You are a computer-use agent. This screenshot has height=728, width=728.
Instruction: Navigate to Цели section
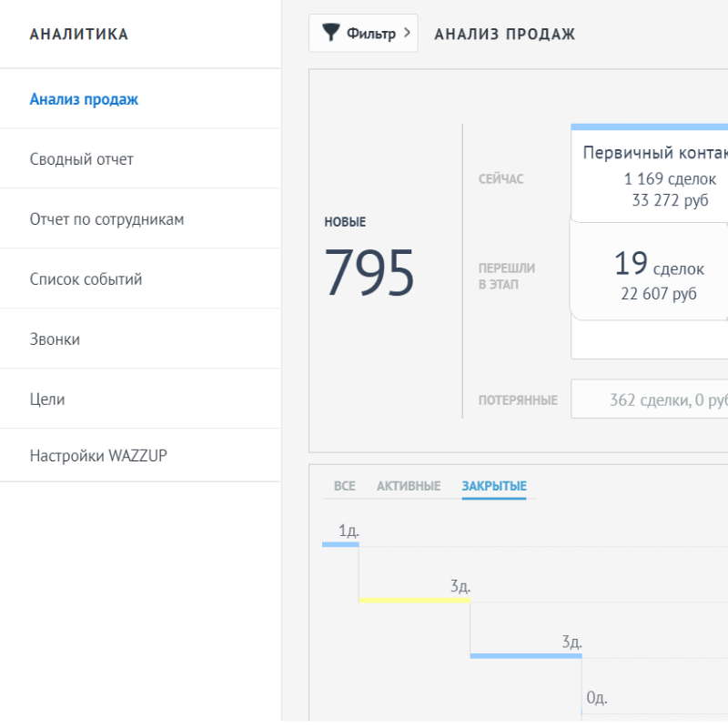click(46, 399)
